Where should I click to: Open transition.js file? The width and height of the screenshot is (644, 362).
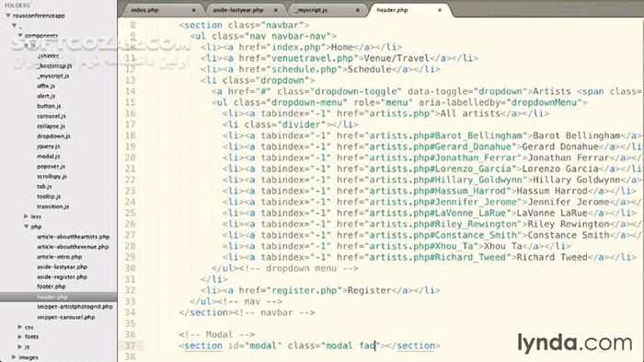point(53,206)
